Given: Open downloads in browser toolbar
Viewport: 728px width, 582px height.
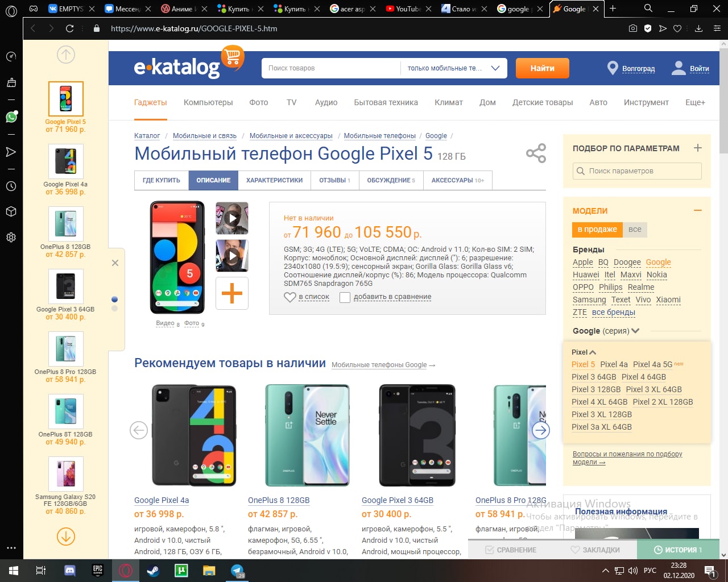Looking at the screenshot, I should pyautogui.click(x=699, y=28).
